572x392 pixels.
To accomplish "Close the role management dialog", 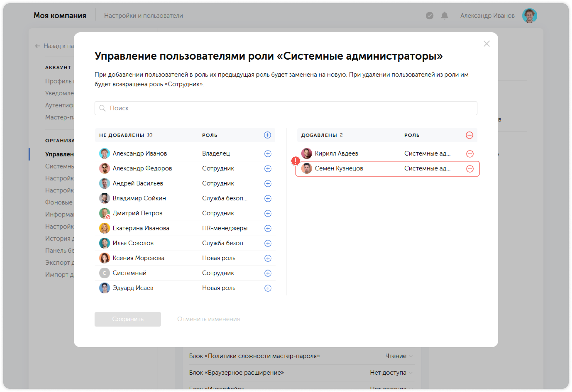I will pyautogui.click(x=486, y=44).
